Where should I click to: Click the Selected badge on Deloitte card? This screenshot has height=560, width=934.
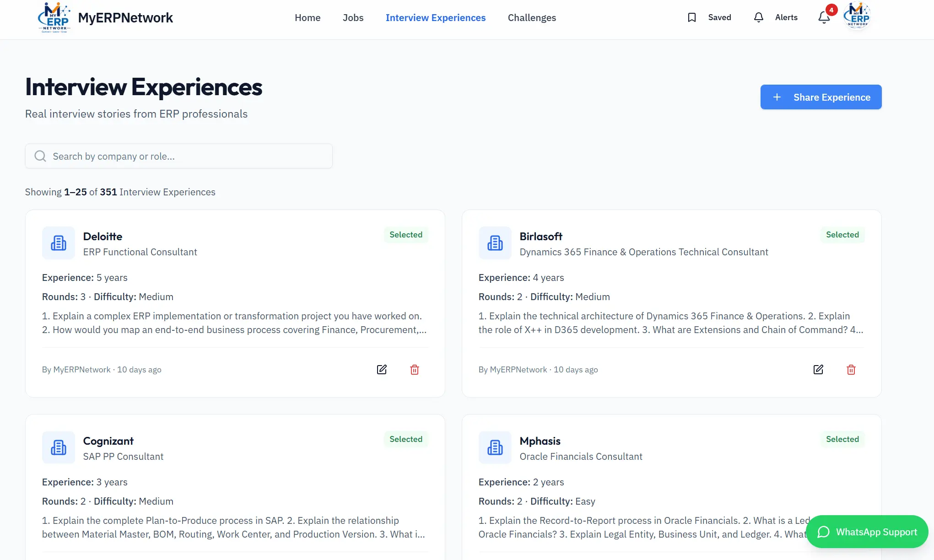[406, 235]
